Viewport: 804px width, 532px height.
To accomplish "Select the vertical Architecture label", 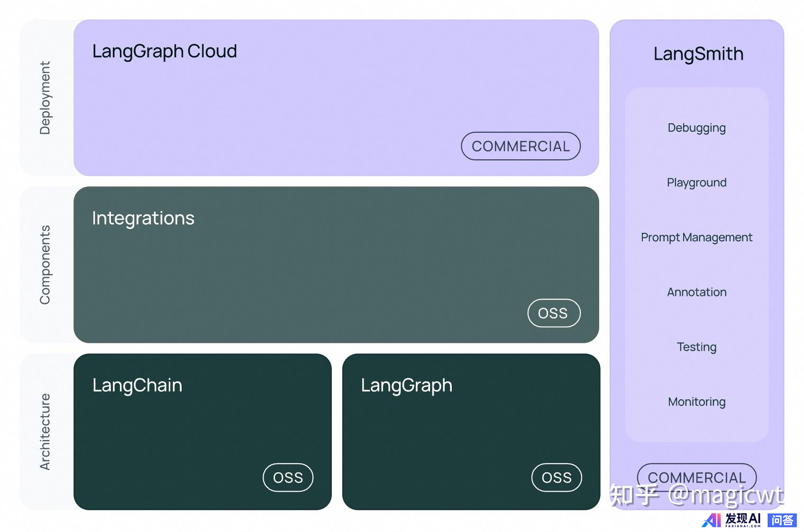I will click(x=45, y=431).
